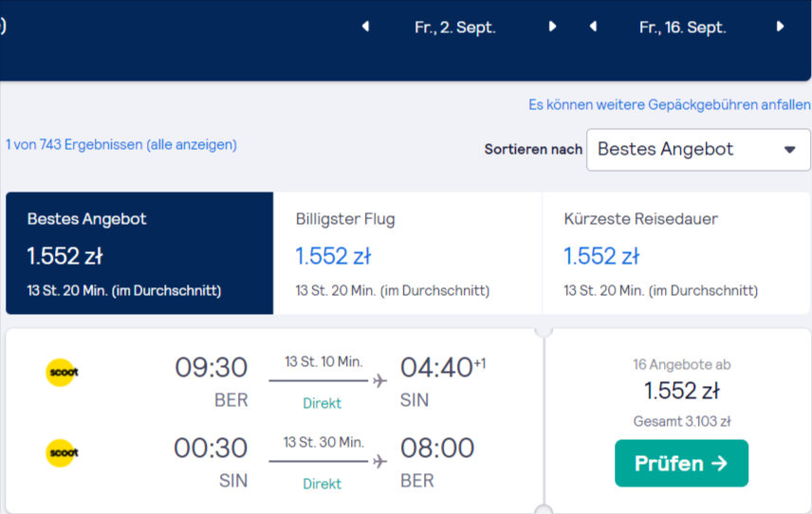Click the Scoot logo for return flight
The height and width of the screenshot is (514, 812).
(x=62, y=453)
